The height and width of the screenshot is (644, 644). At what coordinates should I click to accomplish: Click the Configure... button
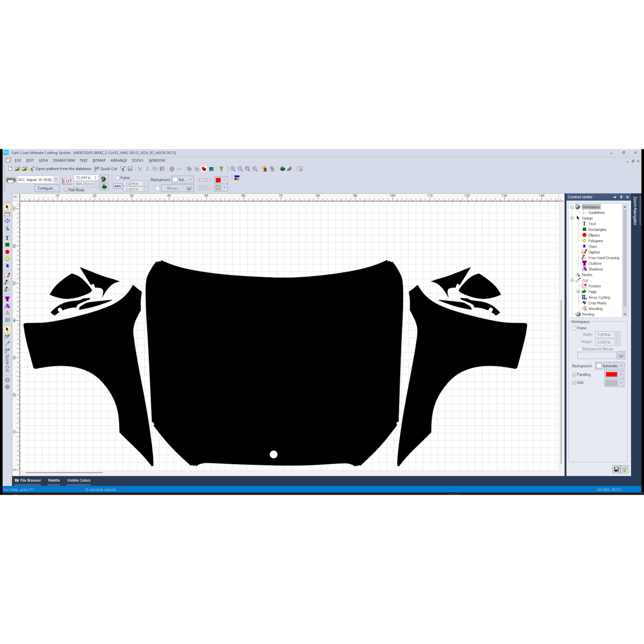[x=47, y=188]
